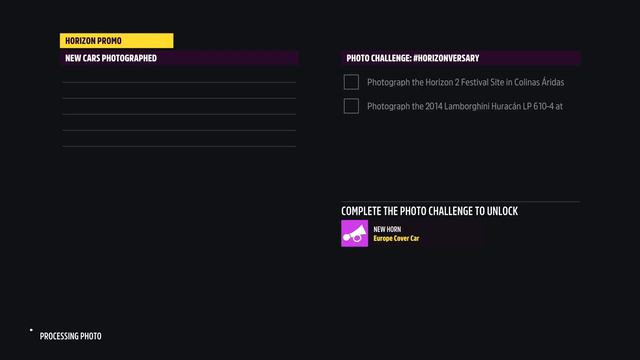The width and height of the screenshot is (640, 360).
Task: Select the New Cars Photographed header
Action: pyautogui.click(x=179, y=58)
